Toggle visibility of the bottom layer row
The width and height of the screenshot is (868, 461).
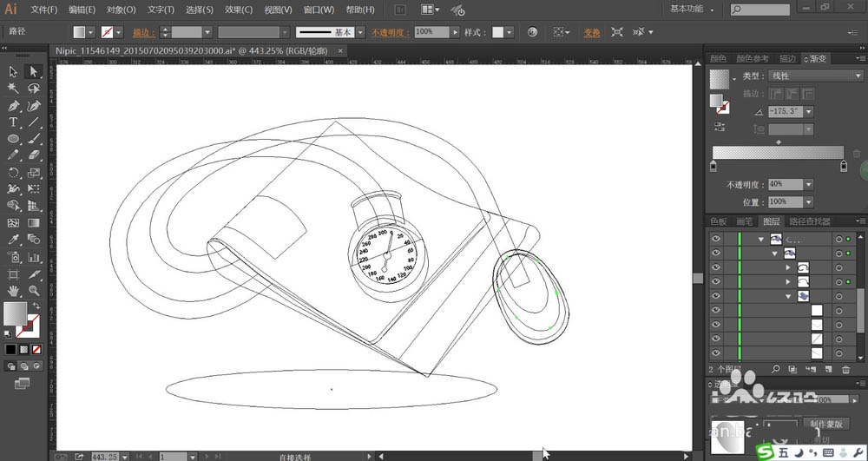click(716, 353)
